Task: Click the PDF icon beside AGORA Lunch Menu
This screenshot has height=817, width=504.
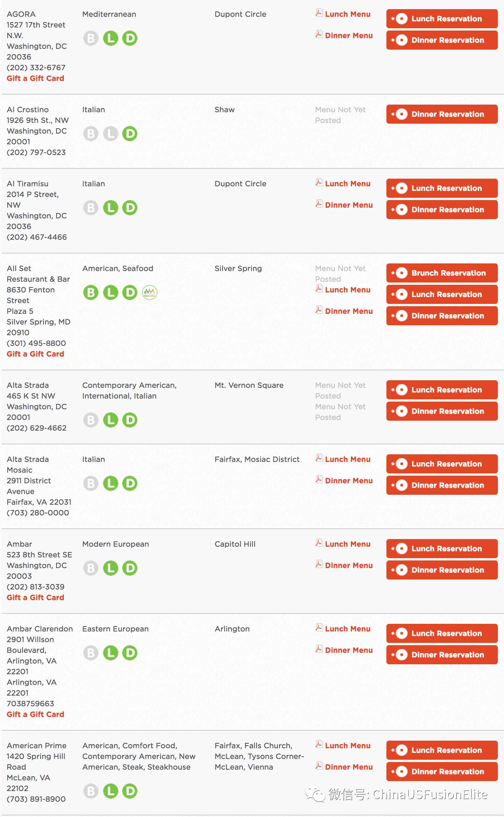Action: pyautogui.click(x=319, y=13)
